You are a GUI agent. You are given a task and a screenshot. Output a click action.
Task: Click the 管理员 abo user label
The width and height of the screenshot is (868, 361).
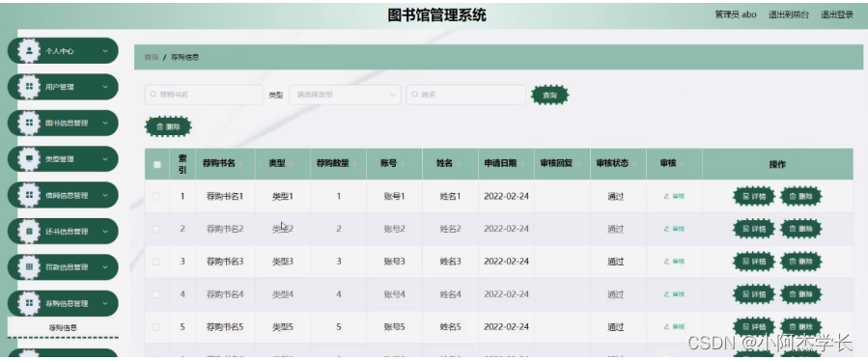736,14
